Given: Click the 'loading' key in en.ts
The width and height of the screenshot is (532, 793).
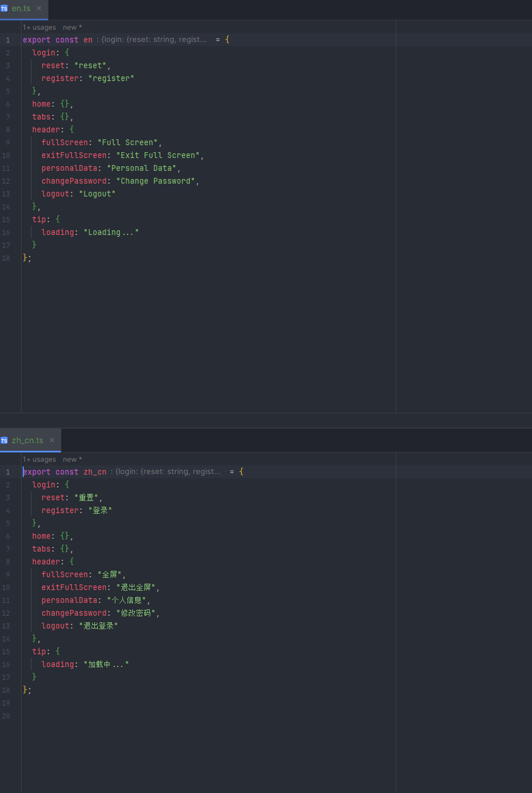Looking at the screenshot, I should (58, 232).
